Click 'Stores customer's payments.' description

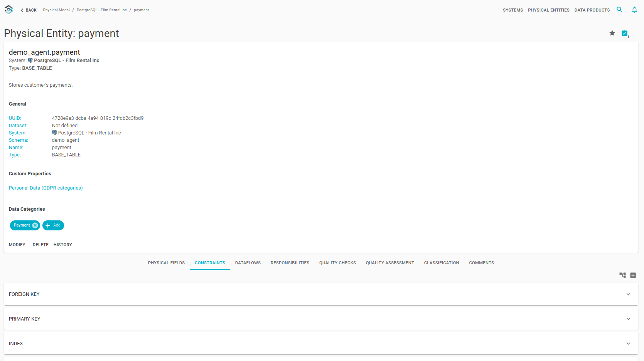point(40,85)
